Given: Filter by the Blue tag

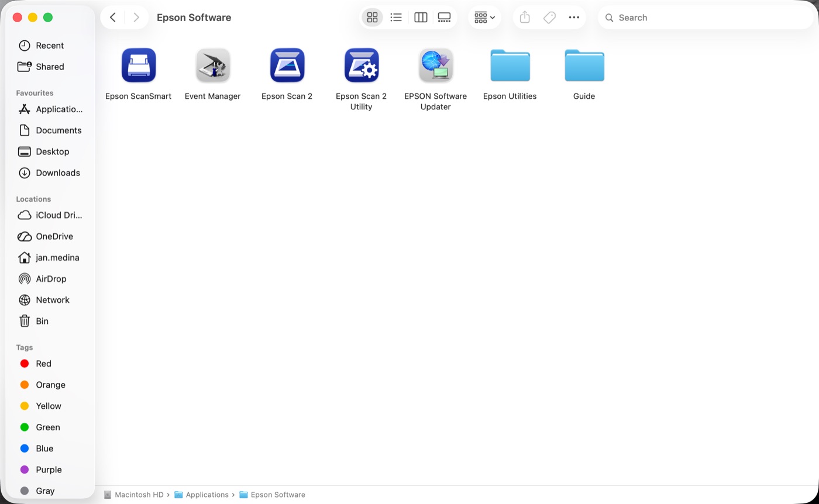Looking at the screenshot, I should pos(50,448).
